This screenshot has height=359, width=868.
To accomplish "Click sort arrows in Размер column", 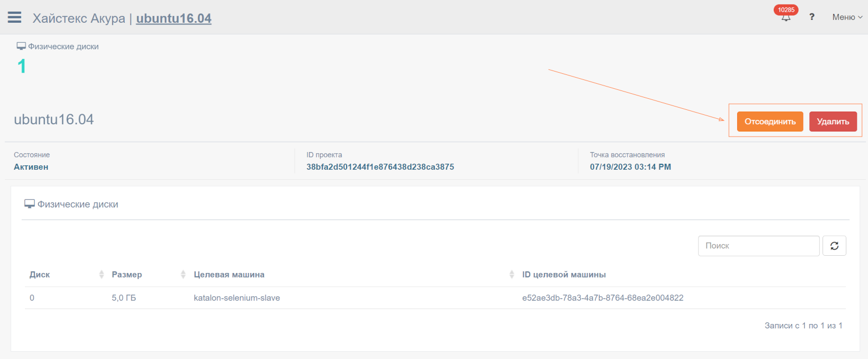I will (x=183, y=275).
